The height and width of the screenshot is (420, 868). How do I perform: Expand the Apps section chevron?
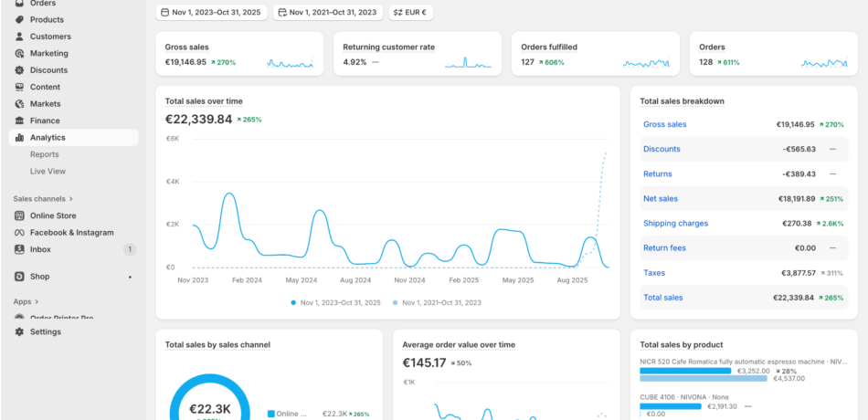click(x=38, y=301)
